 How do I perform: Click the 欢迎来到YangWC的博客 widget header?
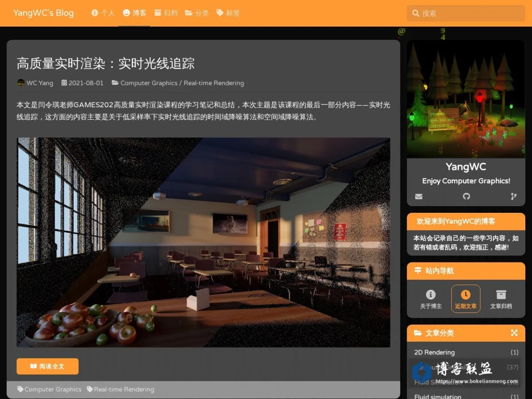[x=466, y=221]
